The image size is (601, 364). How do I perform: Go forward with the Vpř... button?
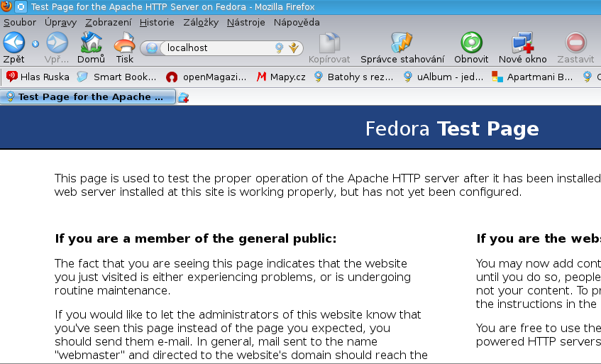[57, 48]
